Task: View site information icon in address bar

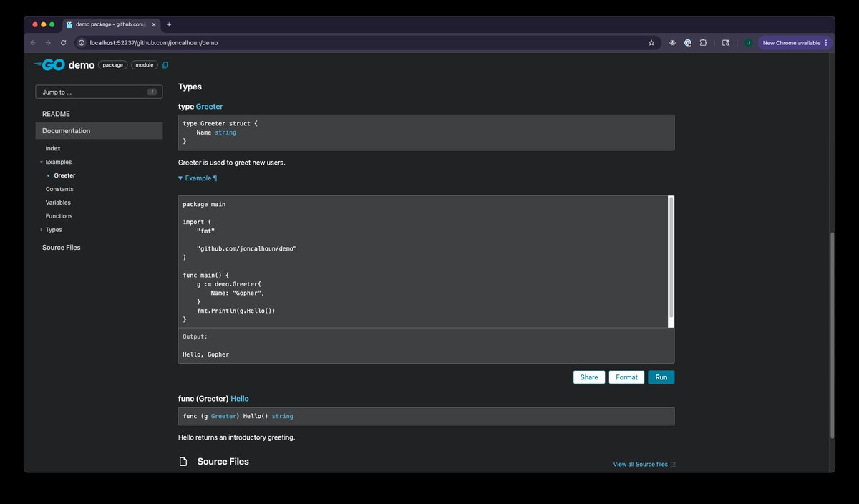Action: pyautogui.click(x=82, y=43)
